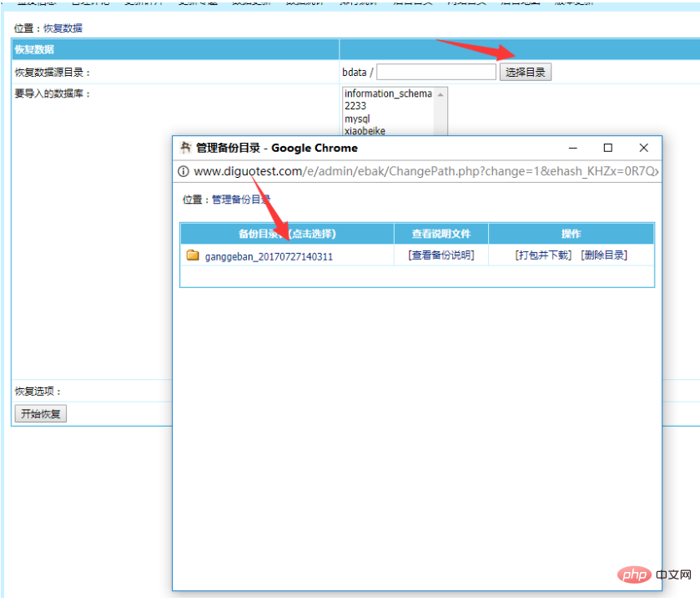Click the 打包并下载 link
Screen dimensions: 700x602
(543, 255)
